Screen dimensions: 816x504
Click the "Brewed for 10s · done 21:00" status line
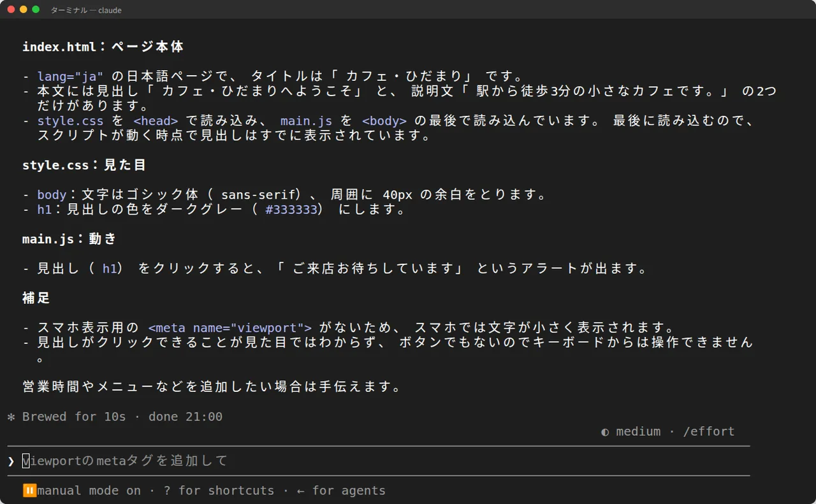click(122, 417)
